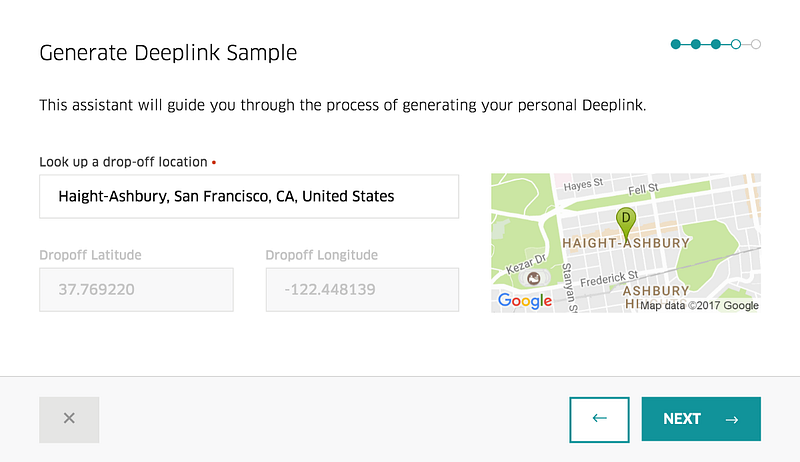
Task: Click the green D map pin
Action: [x=626, y=219]
